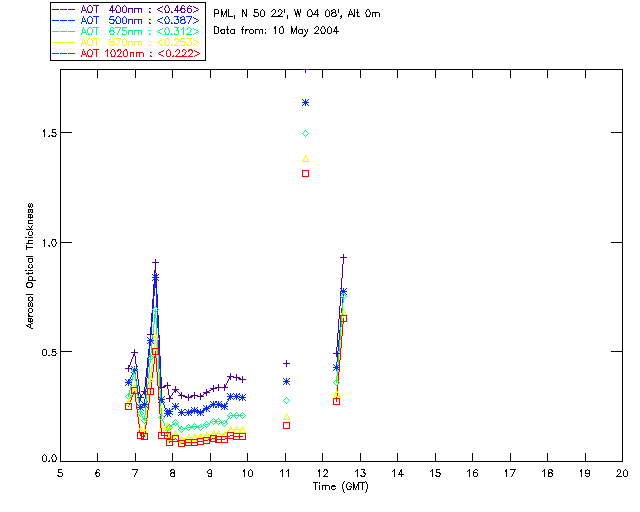Click the y-axis tick label 1.5
Viewport: 640px width, 512px height.
pyautogui.click(x=49, y=133)
